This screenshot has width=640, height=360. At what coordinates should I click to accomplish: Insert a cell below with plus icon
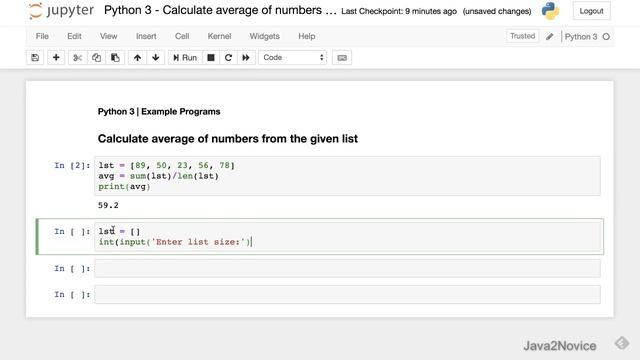[x=56, y=58]
